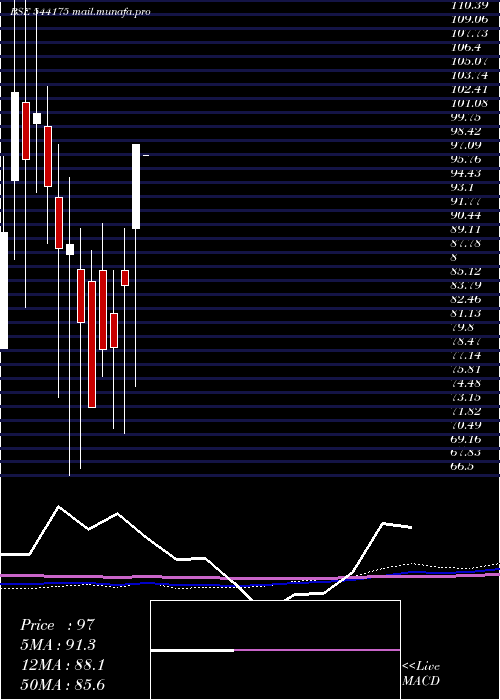Select the 102.41 axis value
The width and height of the screenshot is (500, 700).
(469, 89)
